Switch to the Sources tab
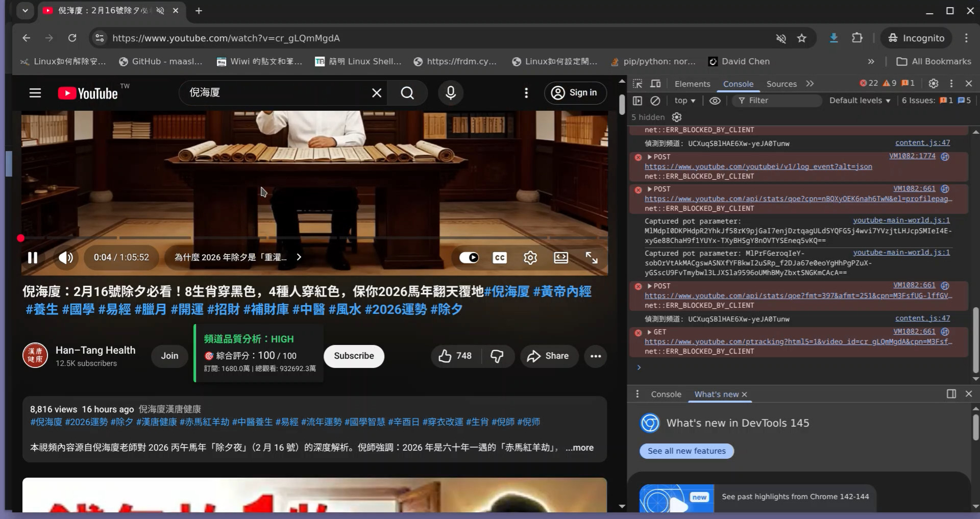Image resolution: width=980 pixels, height=519 pixels. 781,84
